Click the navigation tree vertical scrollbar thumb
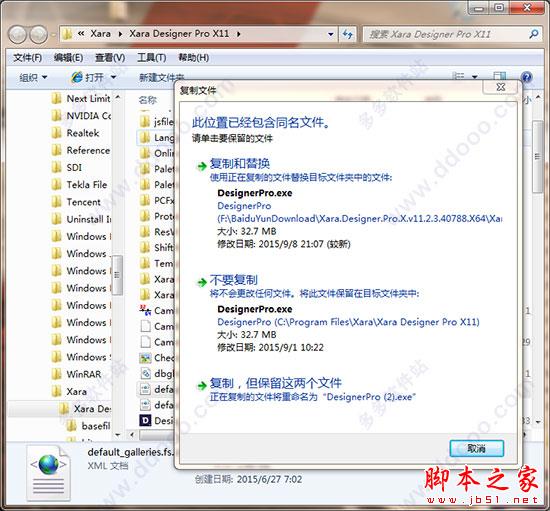This screenshot has width=550, height=511. [x=117, y=275]
